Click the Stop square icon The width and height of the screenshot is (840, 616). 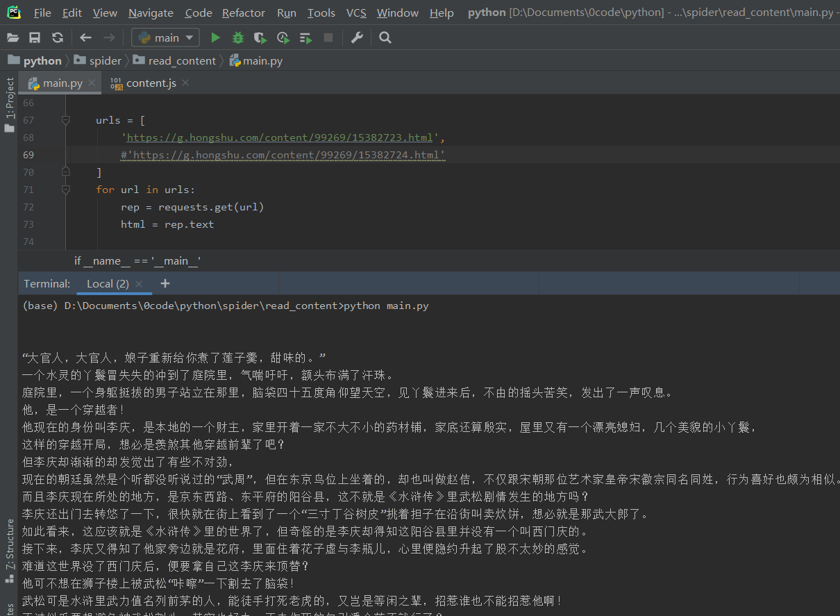click(328, 38)
